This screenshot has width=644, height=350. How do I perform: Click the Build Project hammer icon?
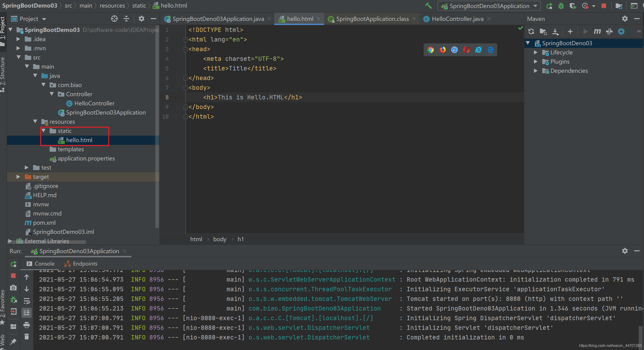point(428,6)
